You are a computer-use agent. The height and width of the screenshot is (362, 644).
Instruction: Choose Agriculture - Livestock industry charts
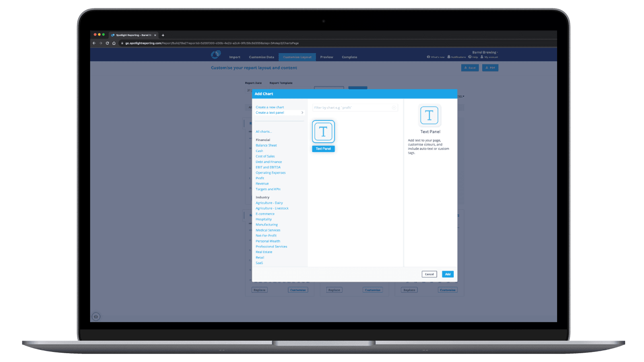pos(272,208)
